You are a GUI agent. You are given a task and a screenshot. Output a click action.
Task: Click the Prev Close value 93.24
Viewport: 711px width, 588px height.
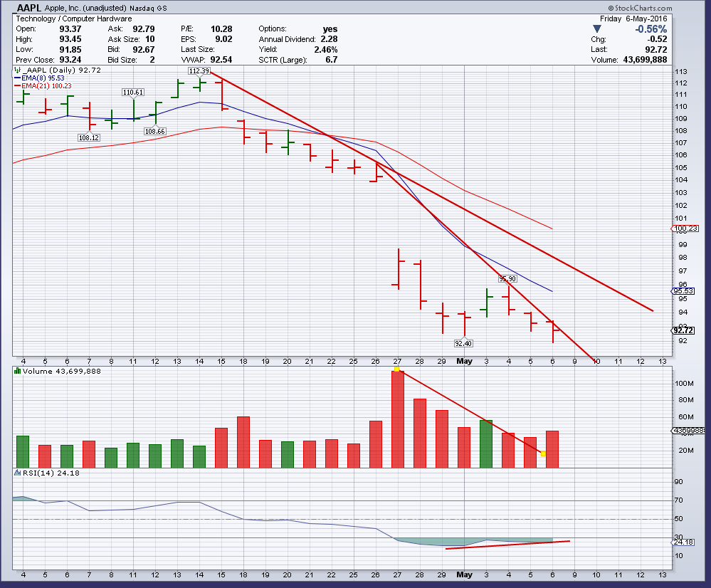pos(70,59)
